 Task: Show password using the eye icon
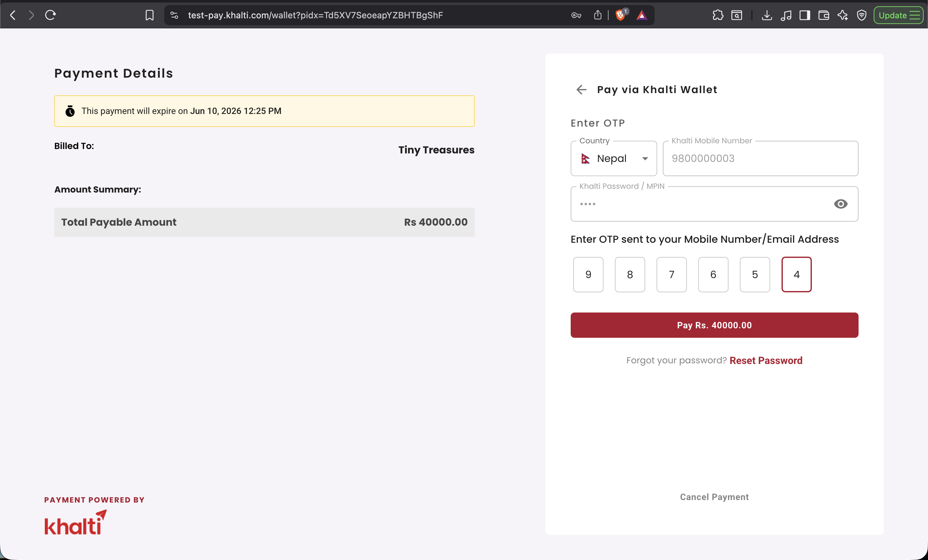(841, 204)
